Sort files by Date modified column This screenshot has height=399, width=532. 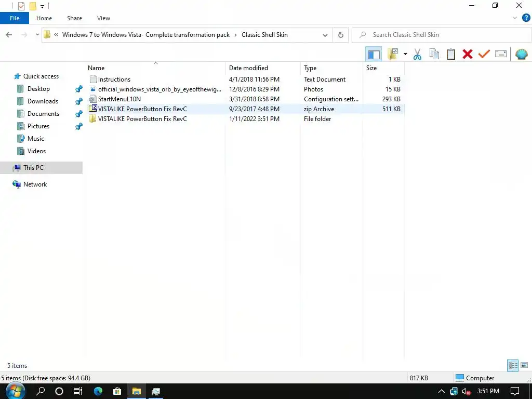tap(263, 68)
